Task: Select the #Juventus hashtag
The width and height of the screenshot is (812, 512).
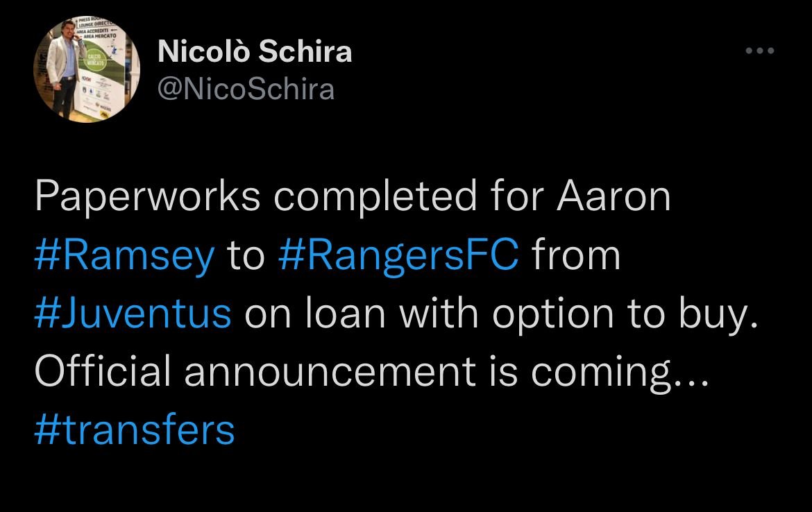Action: (x=132, y=314)
